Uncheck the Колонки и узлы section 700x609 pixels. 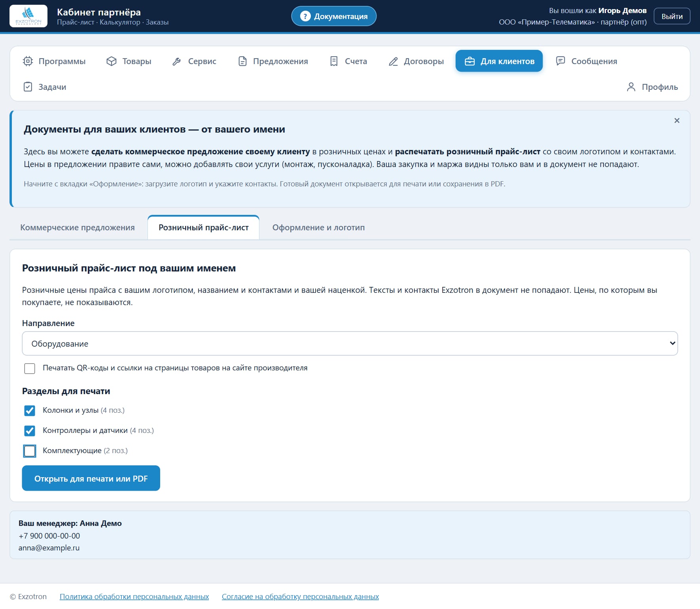pyautogui.click(x=30, y=411)
